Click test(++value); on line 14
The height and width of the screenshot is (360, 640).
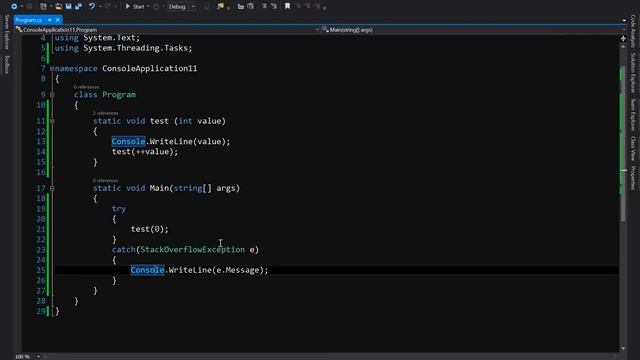(145, 152)
